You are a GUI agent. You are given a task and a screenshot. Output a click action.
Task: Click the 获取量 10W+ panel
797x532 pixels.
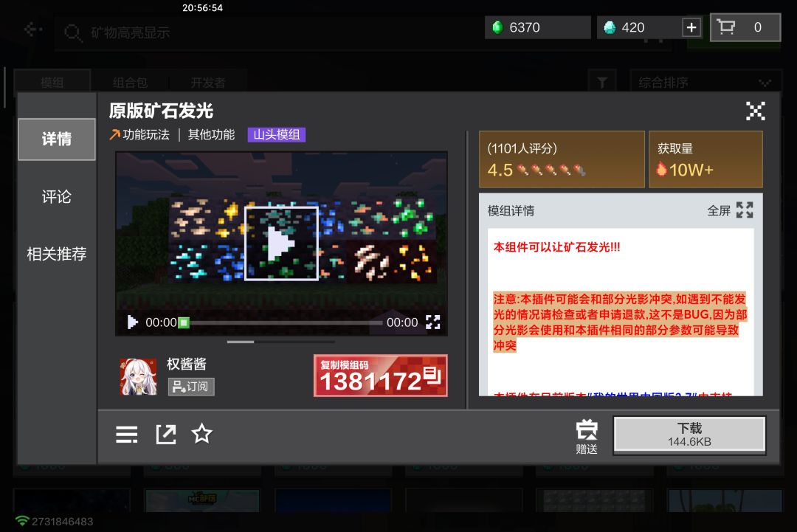pyautogui.click(x=705, y=159)
